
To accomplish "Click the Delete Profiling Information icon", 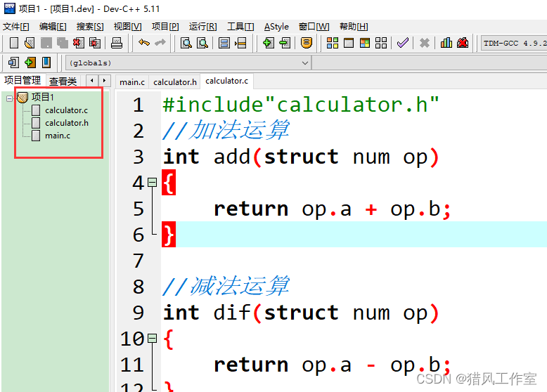I will (463, 43).
